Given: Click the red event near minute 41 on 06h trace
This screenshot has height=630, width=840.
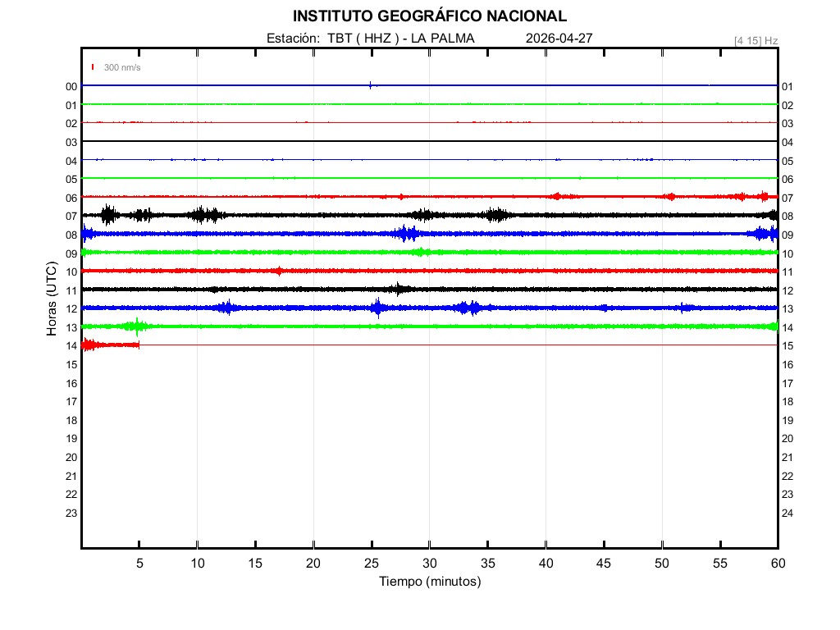Looking at the screenshot, I should (x=557, y=196).
